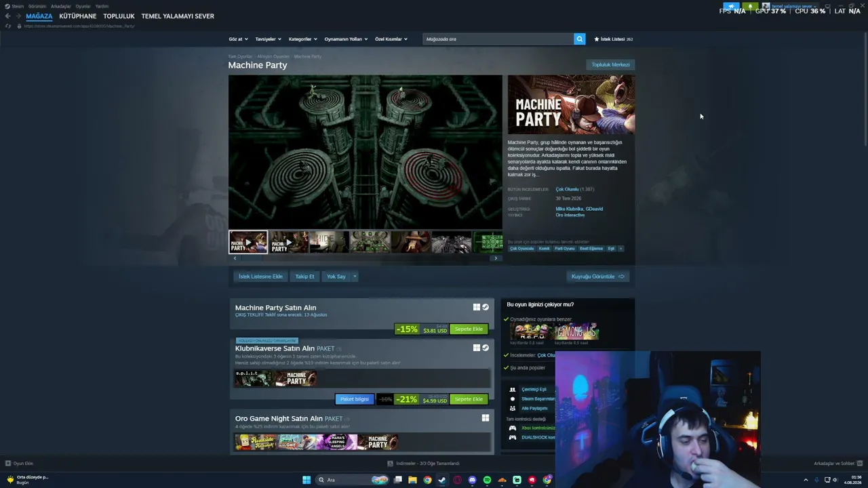Click the Windows icon on Oro Game Night package
Screen dimensions: 868x488
click(486, 418)
